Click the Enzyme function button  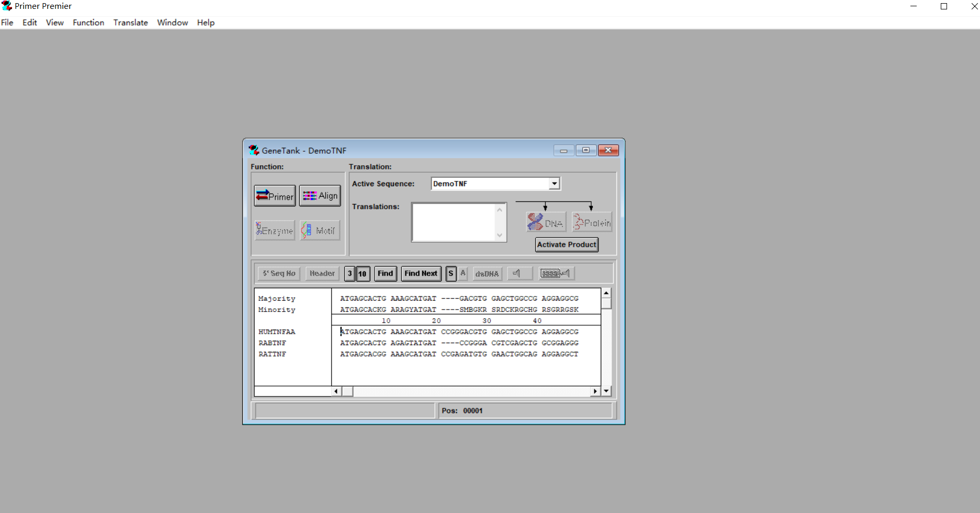click(x=275, y=231)
